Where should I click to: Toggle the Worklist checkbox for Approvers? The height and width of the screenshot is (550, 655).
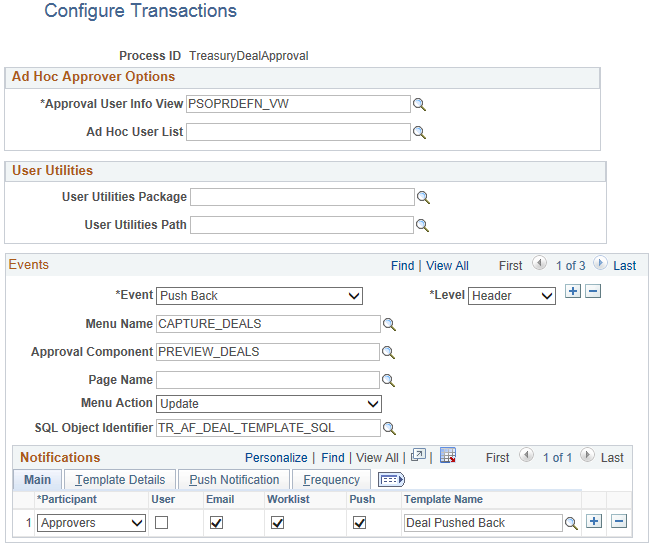[277, 522]
